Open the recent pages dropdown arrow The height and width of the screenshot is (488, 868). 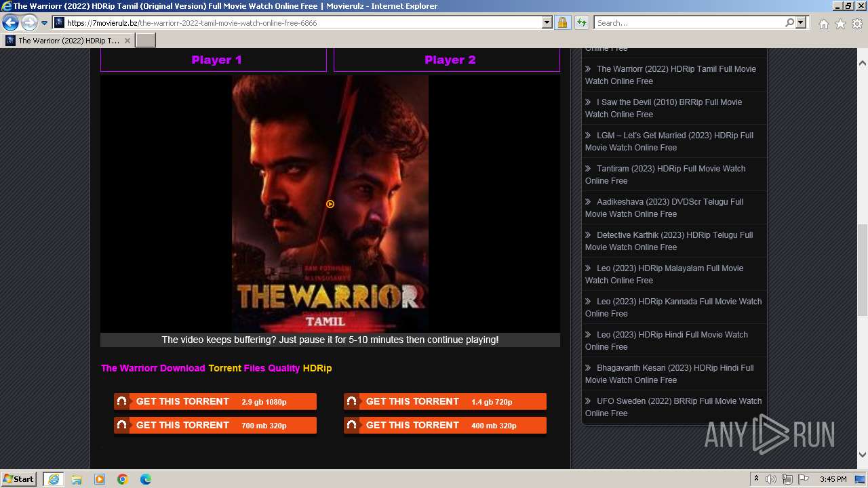click(x=44, y=23)
